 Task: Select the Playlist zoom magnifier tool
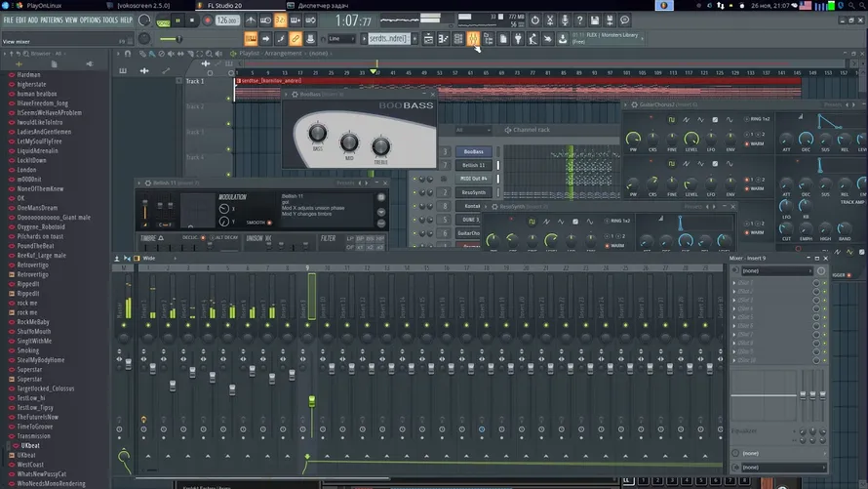coord(210,54)
